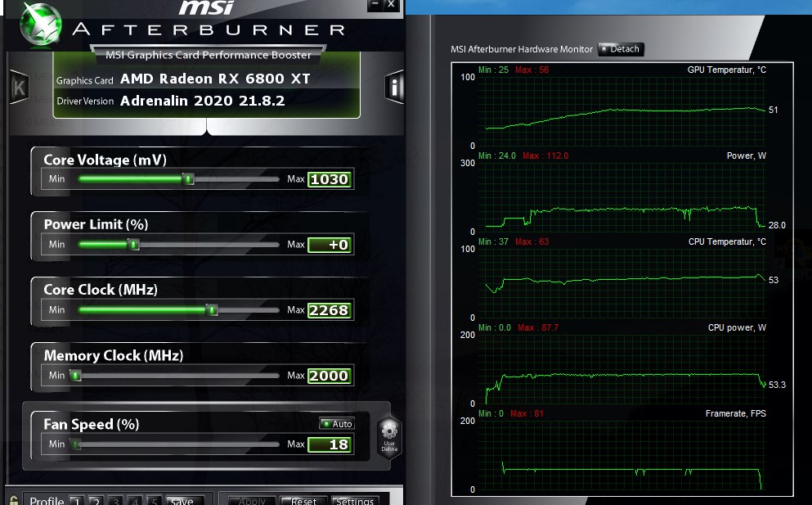
Task: Click the CPU power 'Max : 87.7' readout
Action: click(538, 327)
